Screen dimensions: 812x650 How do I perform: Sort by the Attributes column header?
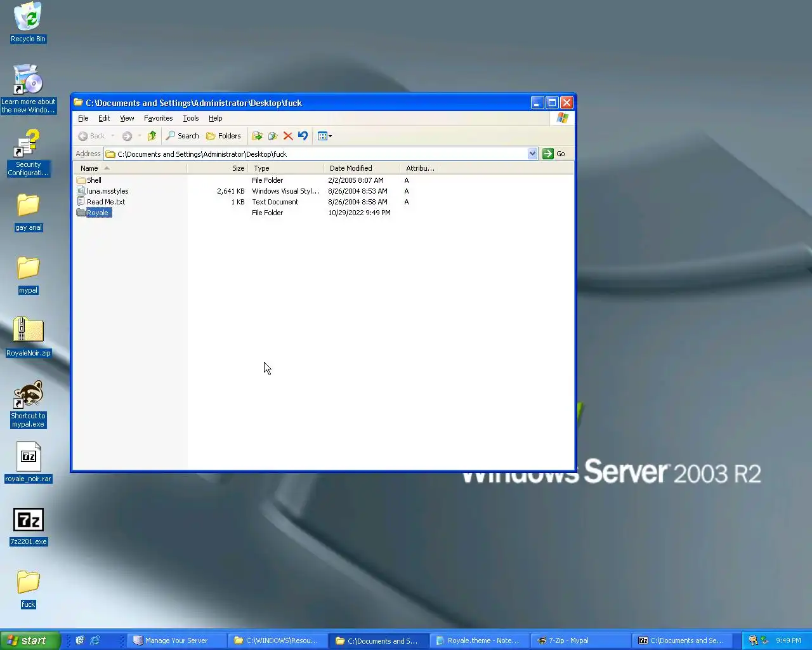419,168
